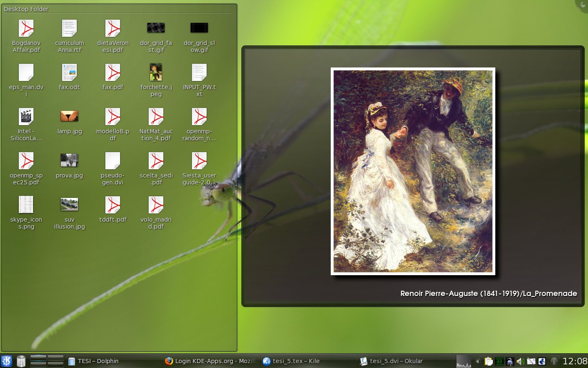Open the KDE Kickoff application launcher
588x368 pixels.
(x=7, y=361)
